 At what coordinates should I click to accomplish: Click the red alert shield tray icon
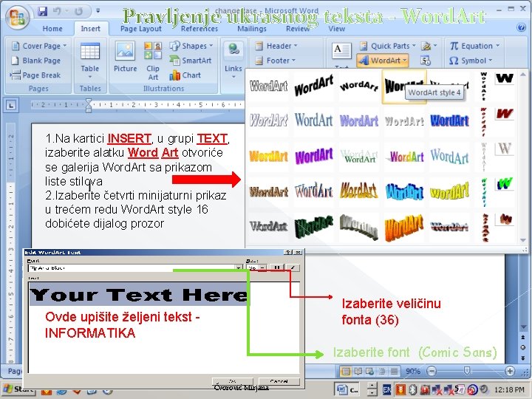(425, 389)
